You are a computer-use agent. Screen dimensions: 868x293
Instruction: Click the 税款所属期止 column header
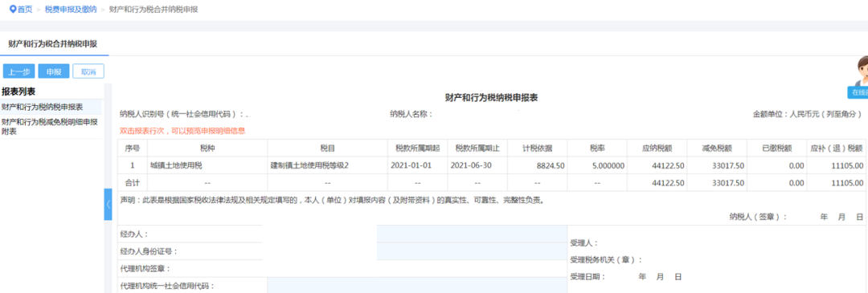pos(477,149)
